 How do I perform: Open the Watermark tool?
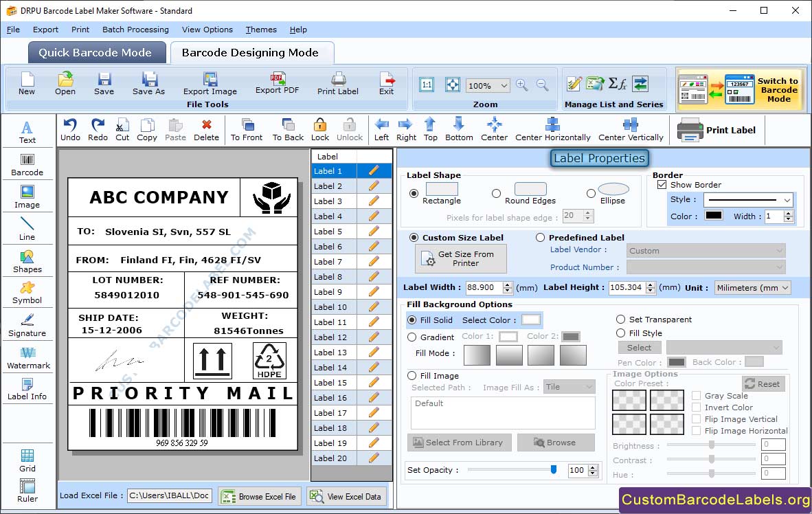[x=27, y=358]
